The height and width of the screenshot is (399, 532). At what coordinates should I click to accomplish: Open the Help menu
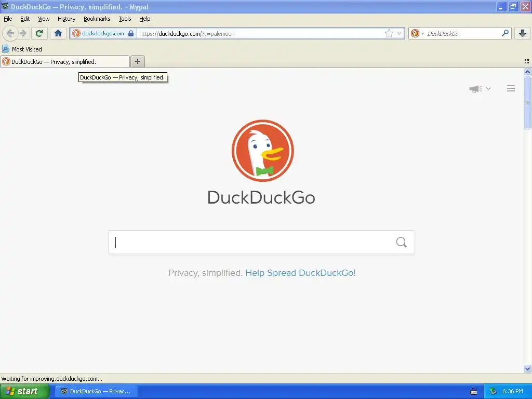[144, 19]
